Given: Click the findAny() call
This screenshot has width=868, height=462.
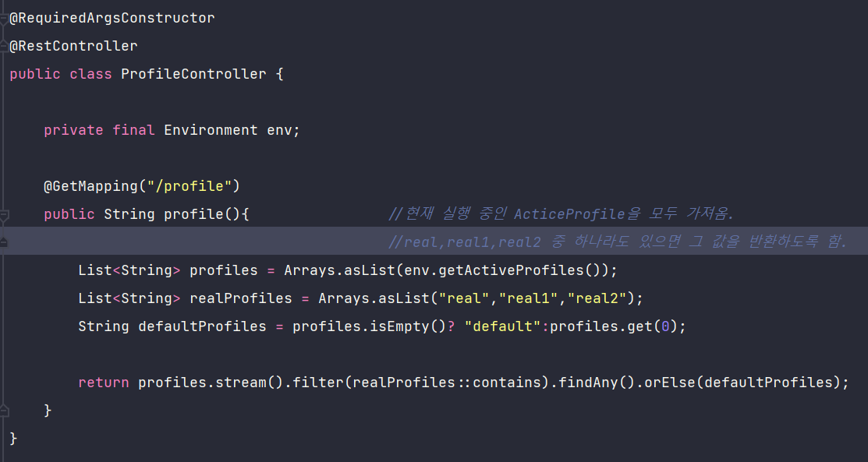Looking at the screenshot, I should tap(597, 383).
